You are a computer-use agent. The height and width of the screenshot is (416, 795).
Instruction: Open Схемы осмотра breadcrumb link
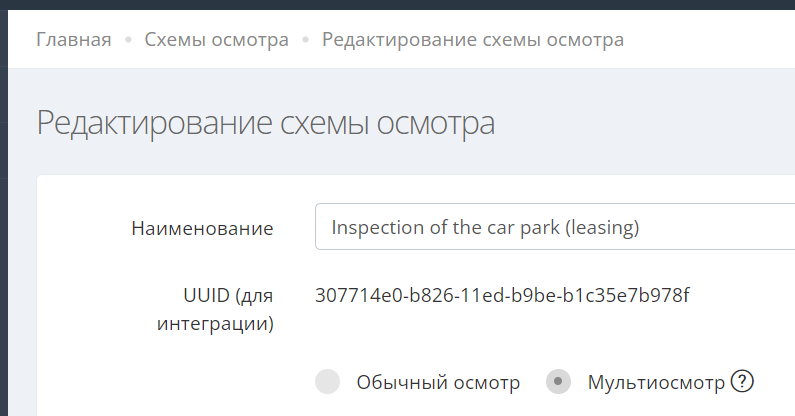click(216, 40)
